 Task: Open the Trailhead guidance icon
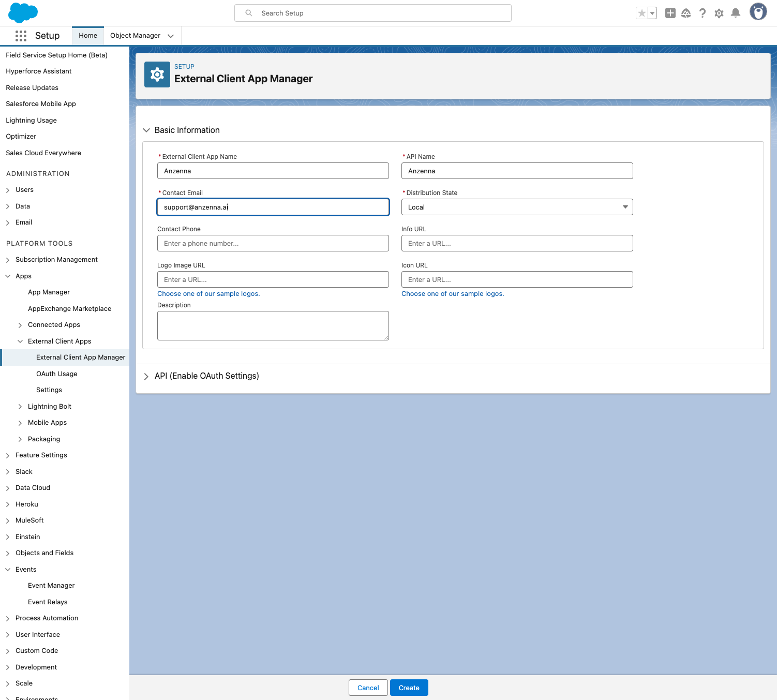(686, 13)
